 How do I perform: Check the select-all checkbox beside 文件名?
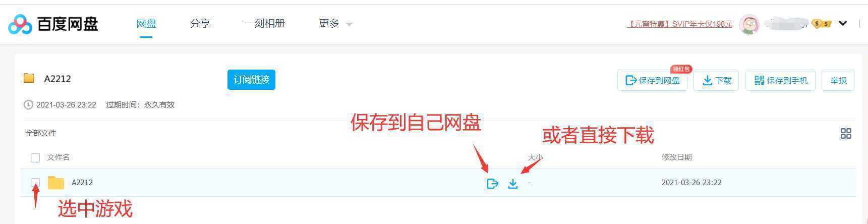(x=35, y=158)
